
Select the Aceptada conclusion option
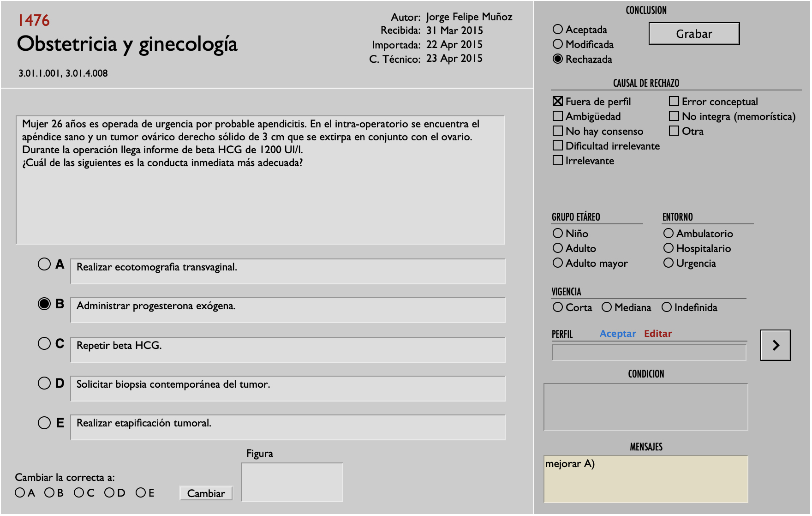tap(557, 30)
